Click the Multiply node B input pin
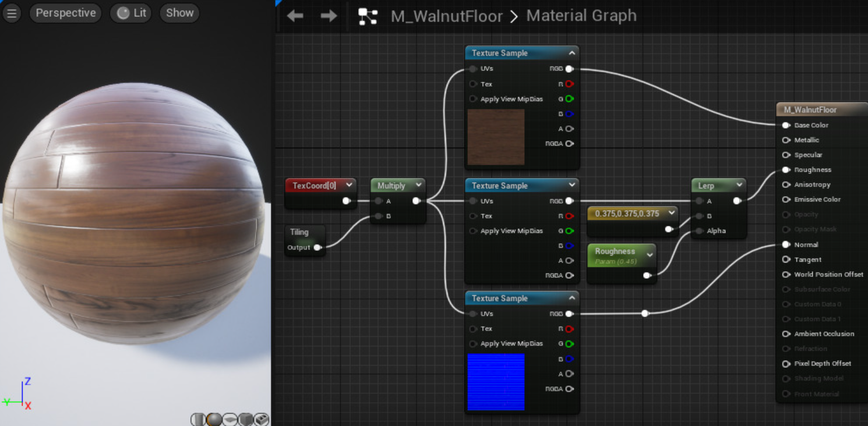 click(x=379, y=216)
